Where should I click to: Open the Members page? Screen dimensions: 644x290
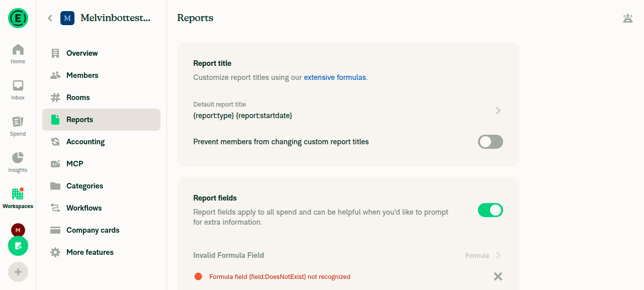point(101,75)
